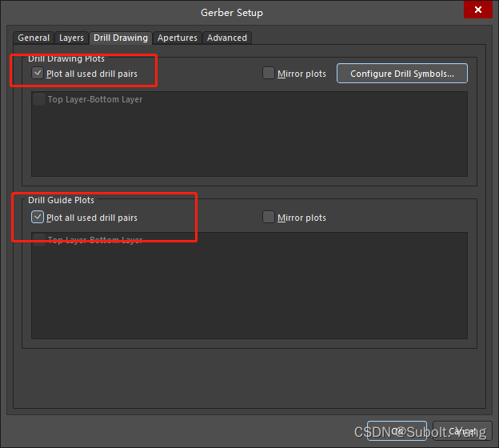The image size is (499, 448).
Task: Enable Mirror plots in Drill Drawing Plots
Action: pos(269,74)
